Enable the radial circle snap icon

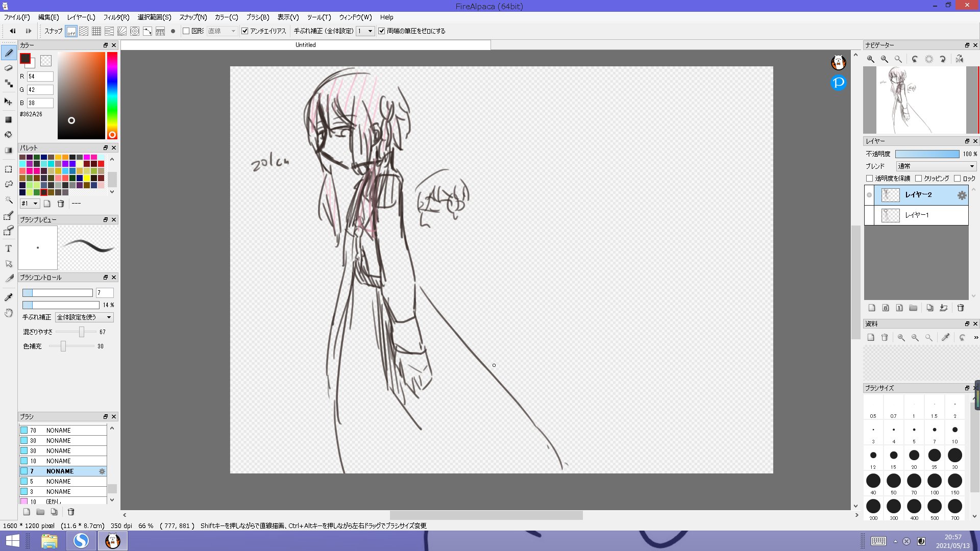tap(135, 31)
